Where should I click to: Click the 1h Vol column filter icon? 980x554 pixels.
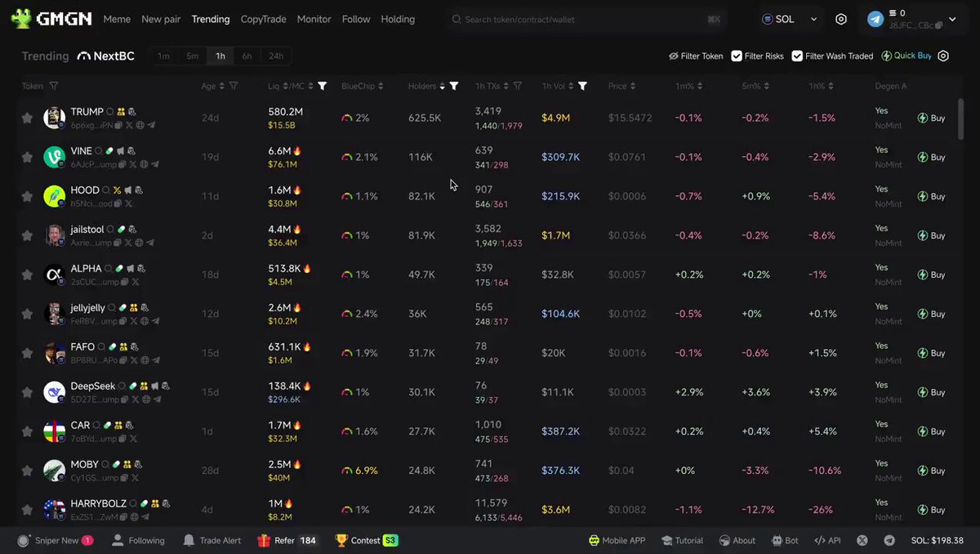coord(582,86)
